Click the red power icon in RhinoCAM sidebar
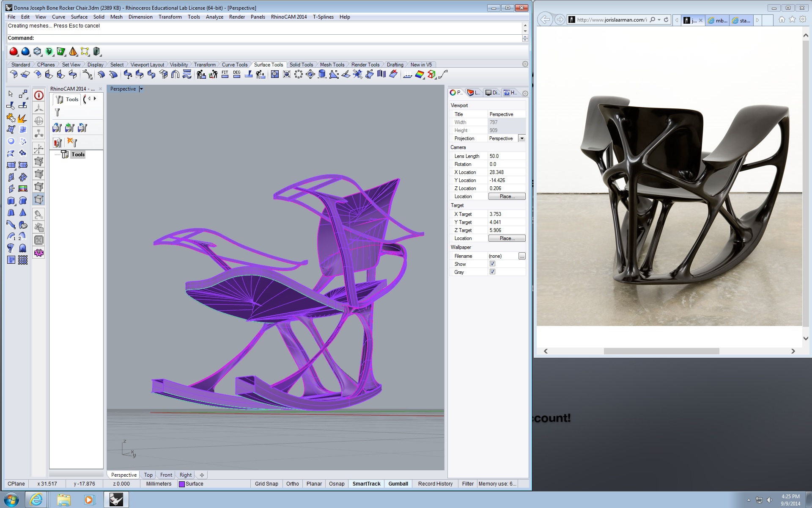The height and width of the screenshot is (508, 812). tap(39, 96)
